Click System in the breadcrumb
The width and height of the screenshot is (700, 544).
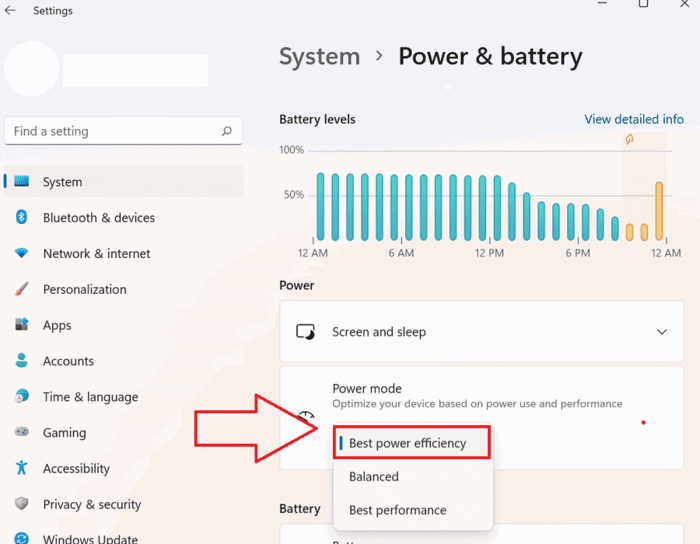tap(319, 57)
